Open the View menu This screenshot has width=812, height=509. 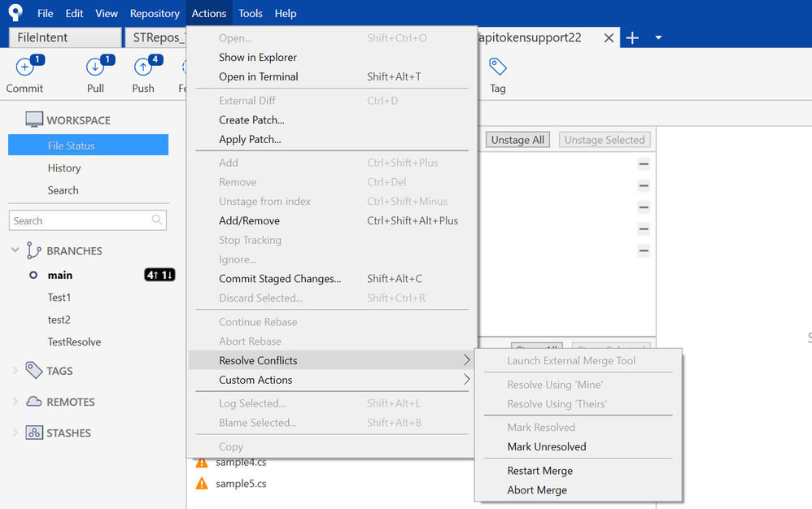click(106, 14)
